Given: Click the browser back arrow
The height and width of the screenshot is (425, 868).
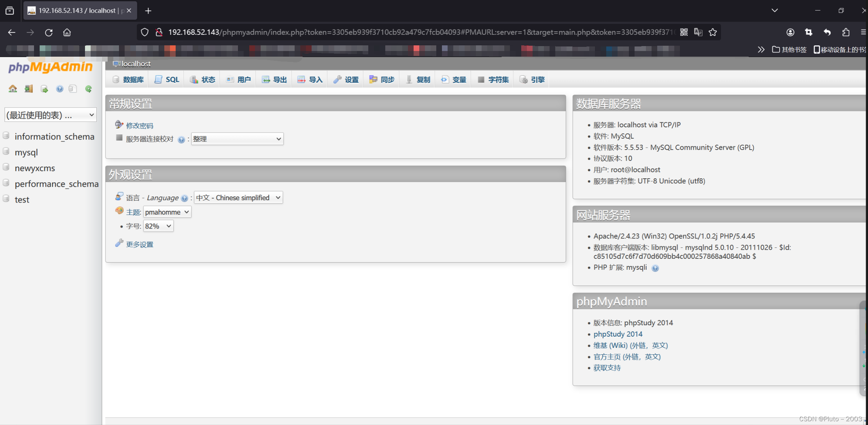Looking at the screenshot, I should [12, 32].
